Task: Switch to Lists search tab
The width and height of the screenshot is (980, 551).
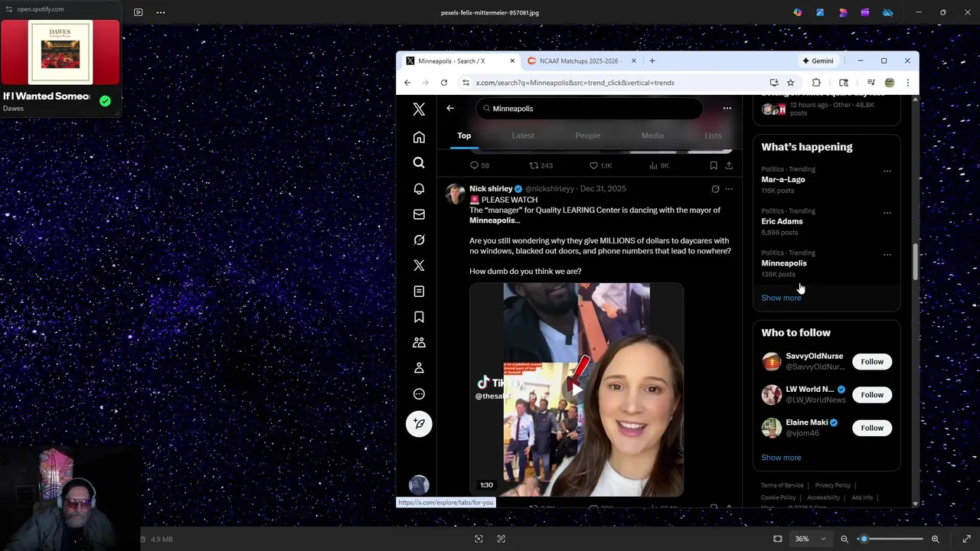Action: [x=713, y=135]
